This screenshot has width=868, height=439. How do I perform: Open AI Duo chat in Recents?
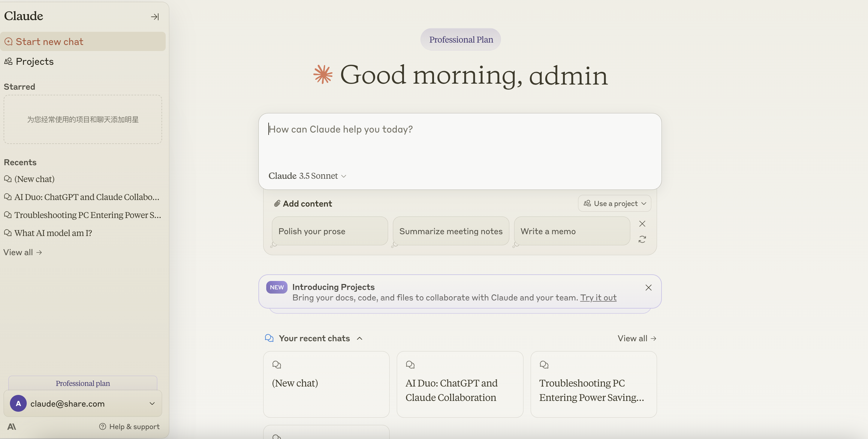[x=82, y=197]
